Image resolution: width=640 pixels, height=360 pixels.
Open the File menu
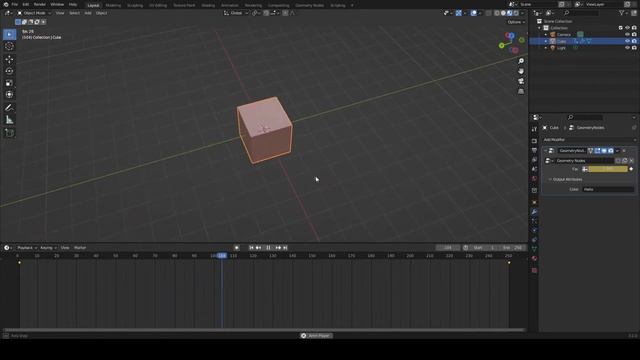click(x=15, y=4)
